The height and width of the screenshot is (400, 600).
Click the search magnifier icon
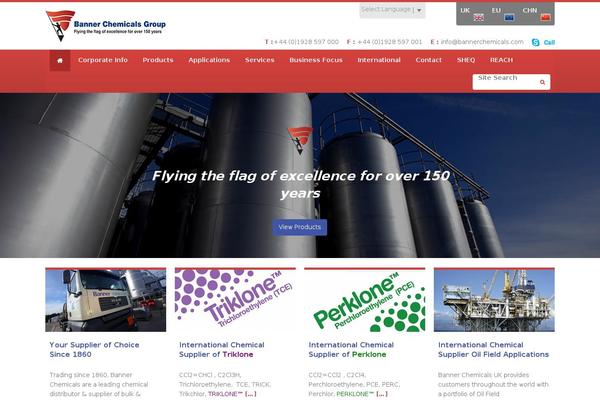coord(542,82)
